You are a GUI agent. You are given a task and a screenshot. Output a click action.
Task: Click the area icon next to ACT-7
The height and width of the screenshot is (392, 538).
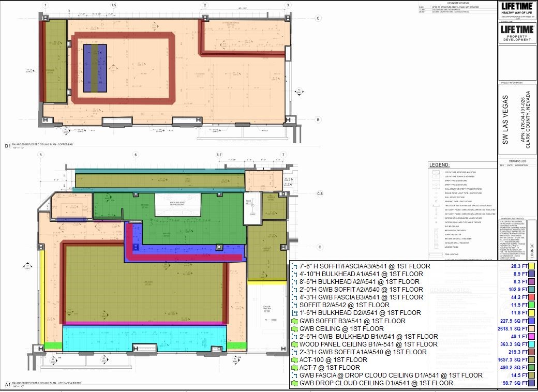(294, 367)
